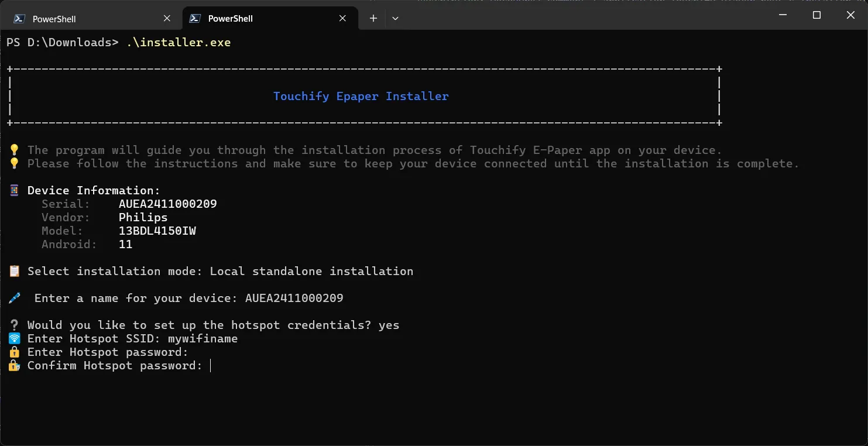Click second lightbulb icon beside follow instructions line
Screen dimensions: 868x446
[x=15, y=163]
